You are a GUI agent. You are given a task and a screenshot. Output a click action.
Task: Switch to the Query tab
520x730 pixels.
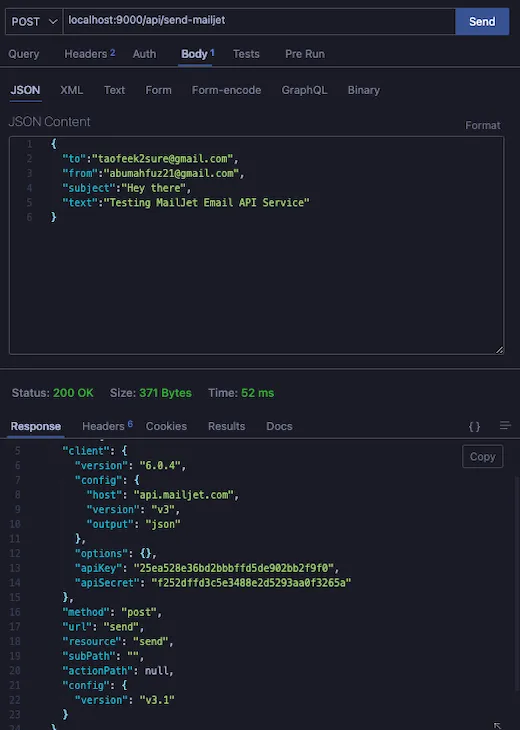pyautogui.click(x=24, y=54)
